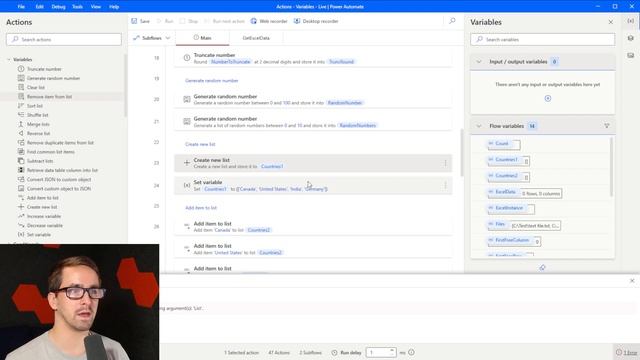Select Truncate number in the Actions list
Image resolution: width=640 pixels, height=360 pixels.
44,69
